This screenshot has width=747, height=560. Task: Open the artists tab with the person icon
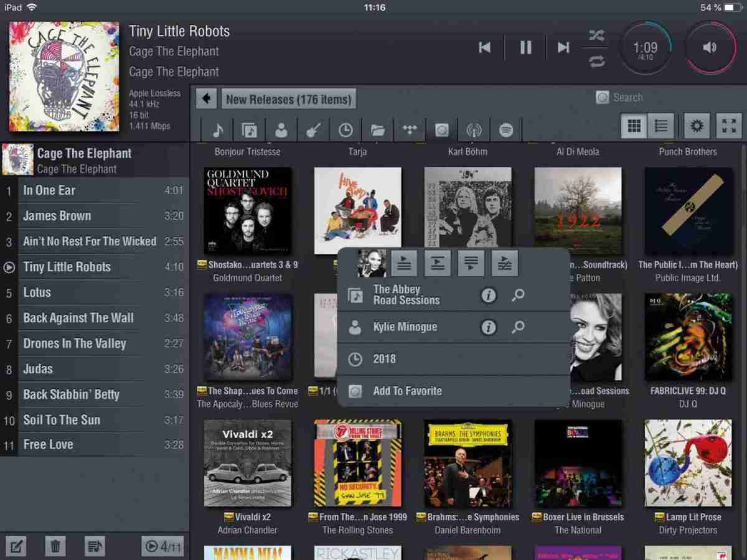281,130
